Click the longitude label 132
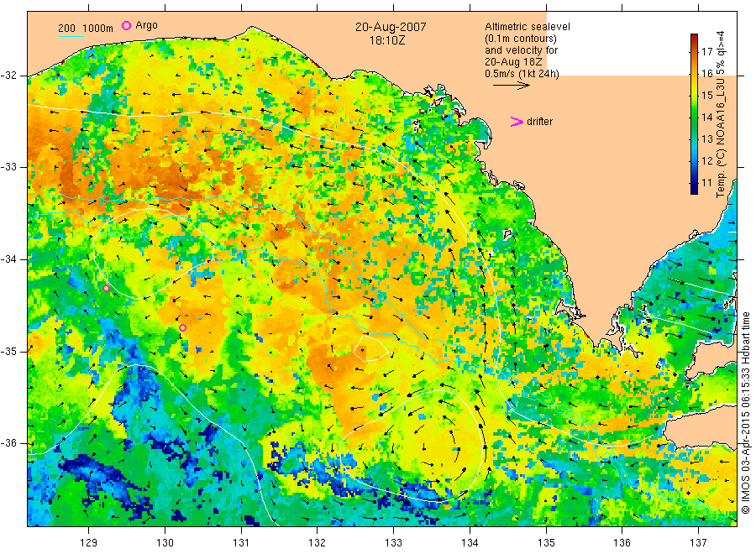756x554 pixels. [318, 543]
